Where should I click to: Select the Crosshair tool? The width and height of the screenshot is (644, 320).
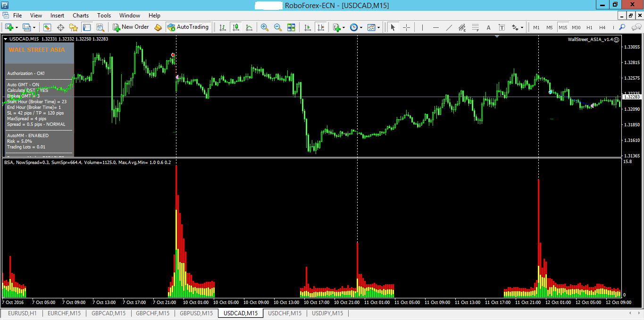pos(406,27)
